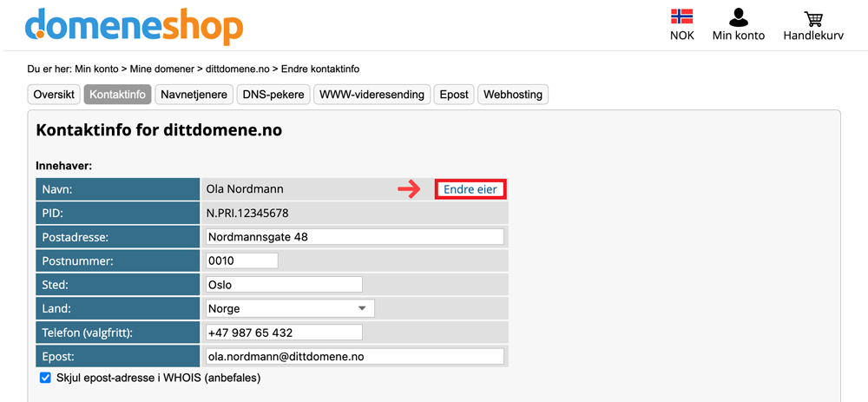Go to the DNS-pekere tab
Viewport: 868px width, 402px height.
coord(273,94)
